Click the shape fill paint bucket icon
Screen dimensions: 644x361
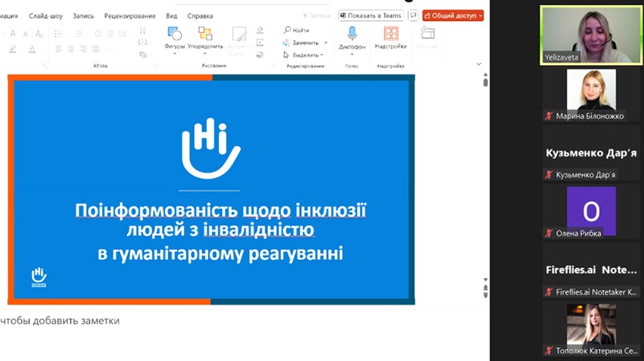pos(260,30)
